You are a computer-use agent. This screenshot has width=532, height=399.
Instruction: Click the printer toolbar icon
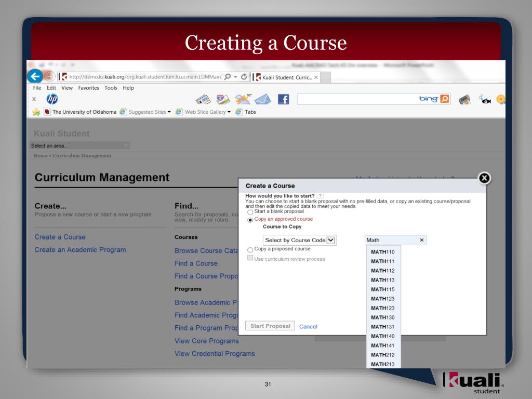click(x=464, y=99)
